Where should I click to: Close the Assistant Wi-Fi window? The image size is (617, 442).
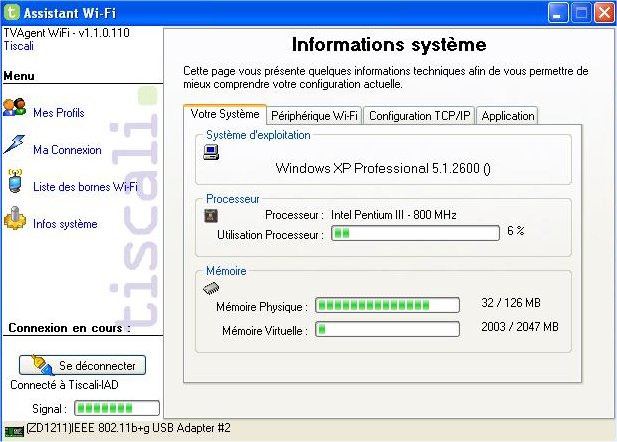pyautogui.click(x=604, y=13)
